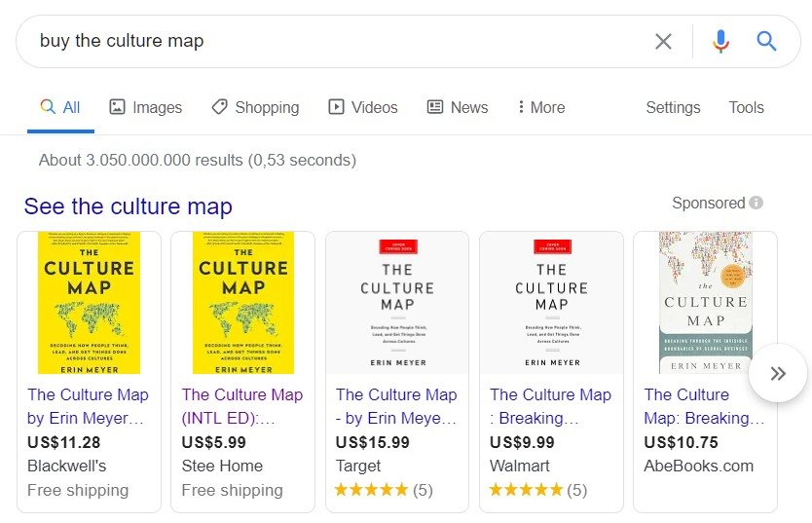The height and width of the screenshot is (523, 812).
Task: Click the Blackwell's seller name
Action: coord(67,466)
